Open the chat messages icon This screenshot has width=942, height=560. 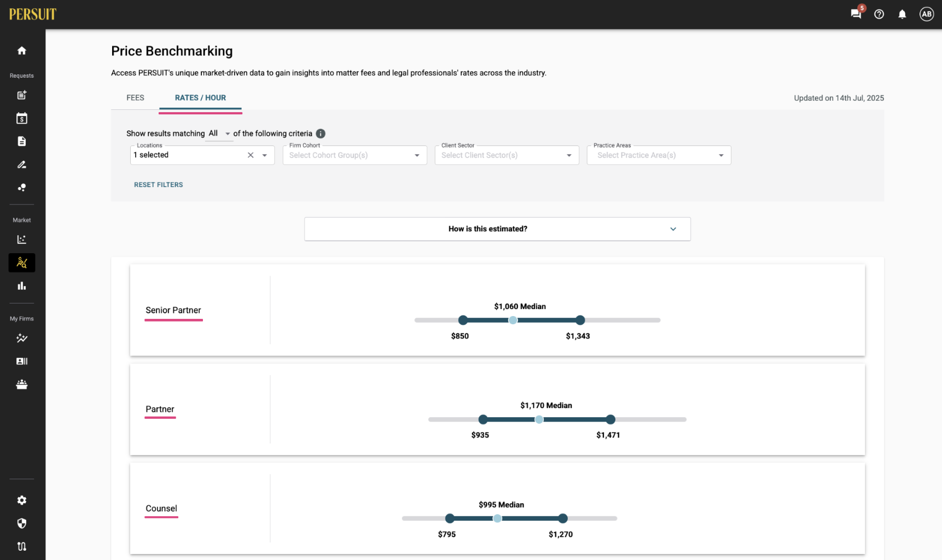coord(856,14)
